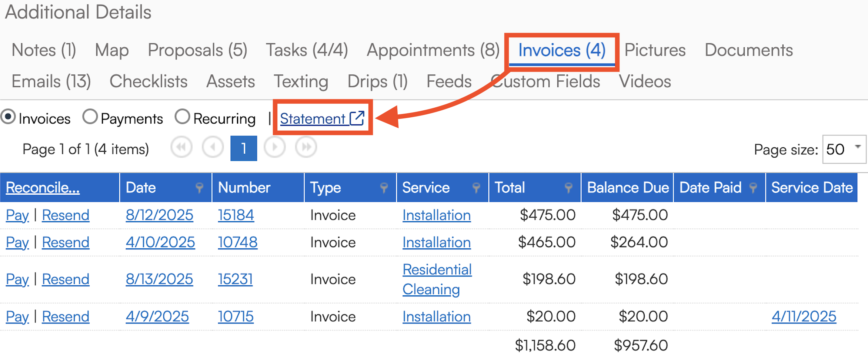Expand the Page size dropdown
868x356 pixels.
click(x=858, y=148)
